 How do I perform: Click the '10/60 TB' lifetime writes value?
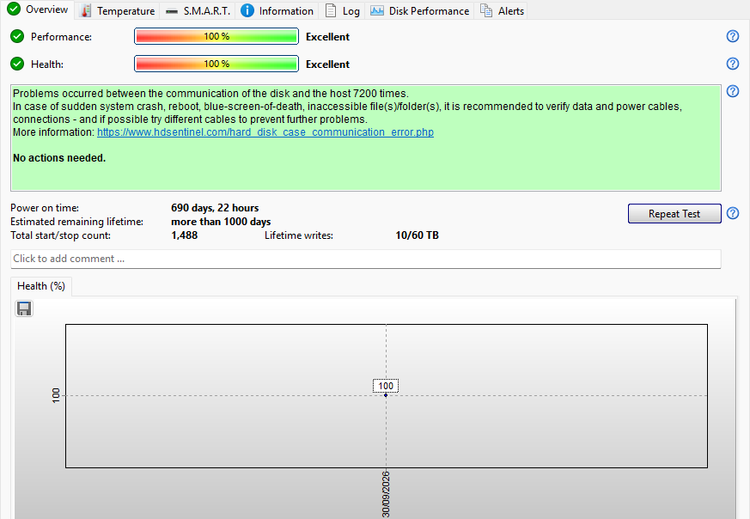tap(417, 235)
